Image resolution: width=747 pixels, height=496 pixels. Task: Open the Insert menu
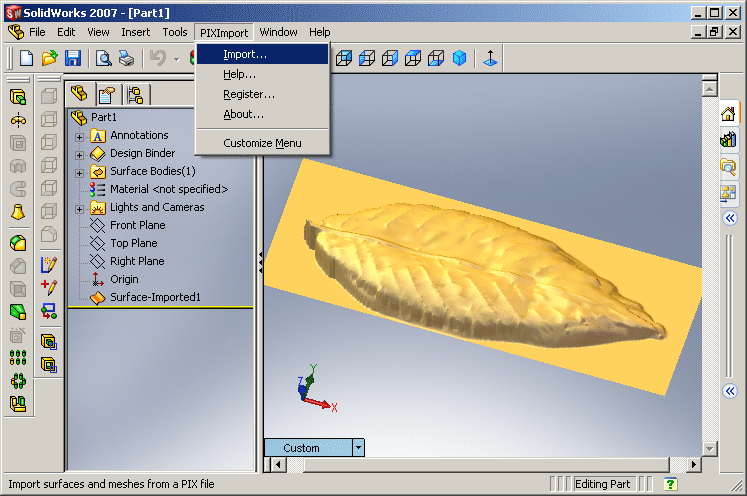click(x=136, y=32)
